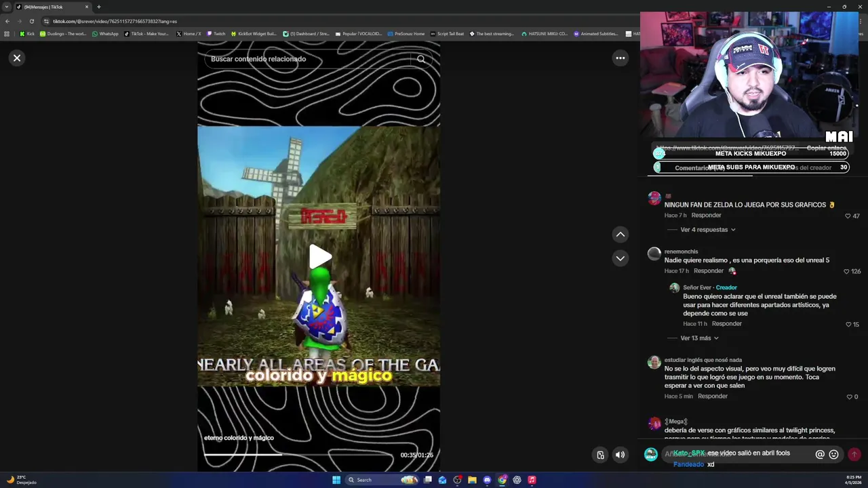Go to next video with down arrow
The image size is (868, 488).
(x=620, y=258)
